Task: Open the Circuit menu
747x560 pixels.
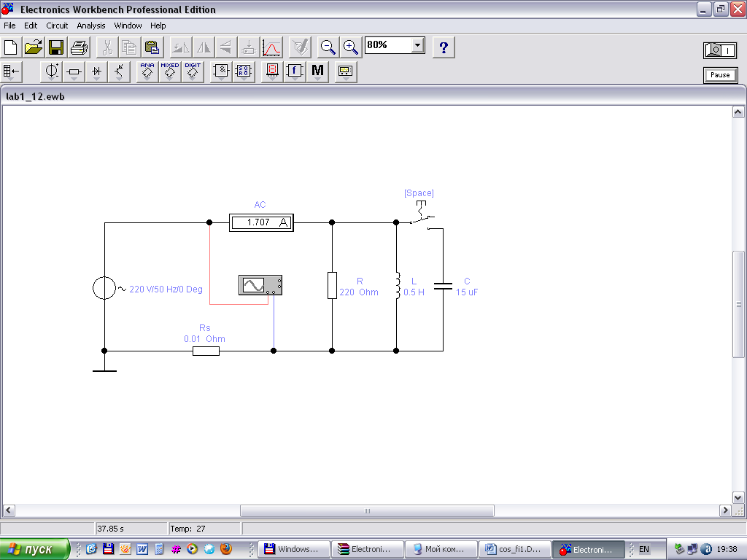Action: tap(57, 26)
